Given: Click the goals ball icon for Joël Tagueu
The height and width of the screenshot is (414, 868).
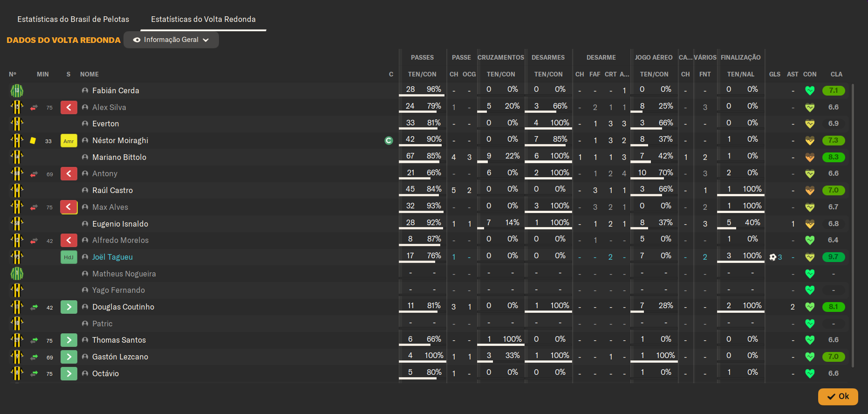Looking at the screenshot, I should coord(773,257).
